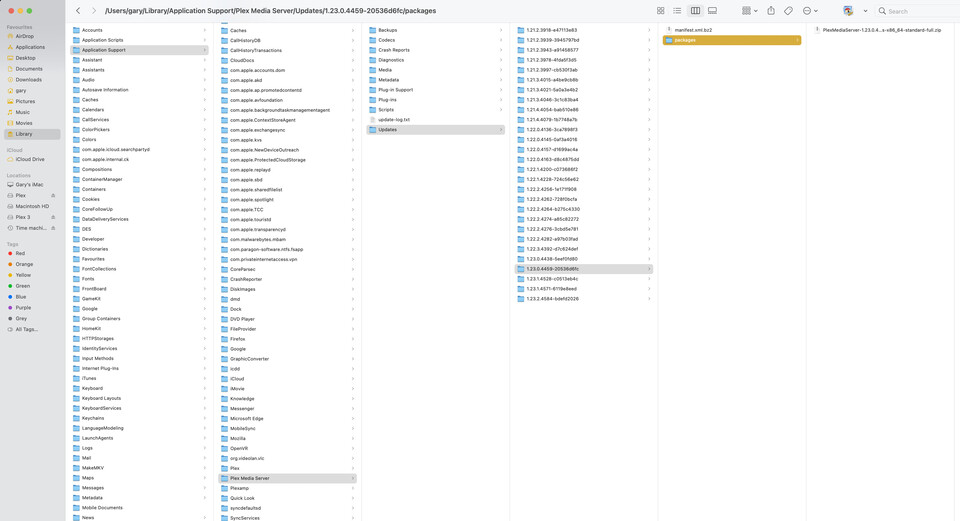
Task: Open Movies in the sidebar
Action: [24, 123]
